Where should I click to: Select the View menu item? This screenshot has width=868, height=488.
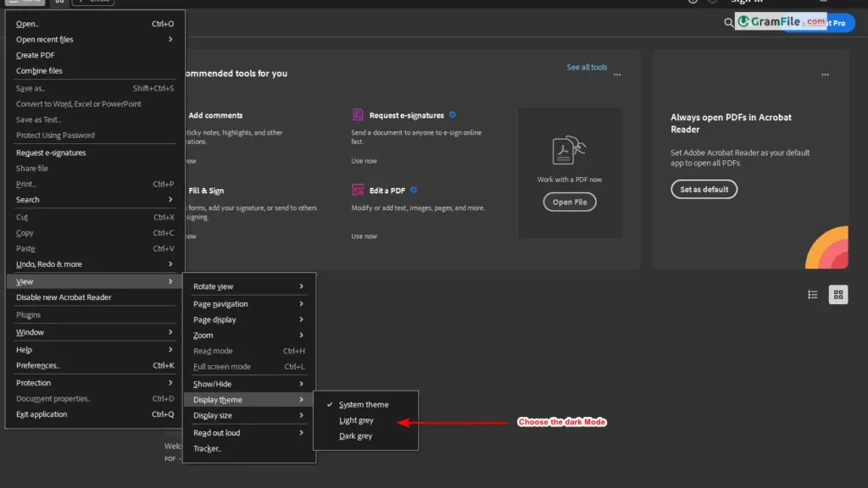click(94, 281)
